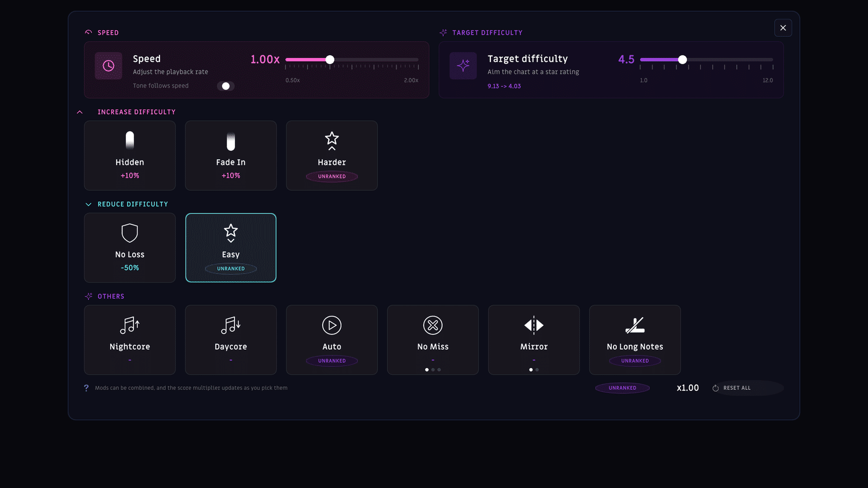This screenshot has width=868, height=488.
Task: Deselect the Easy mod card
Action: click(231, 248)
